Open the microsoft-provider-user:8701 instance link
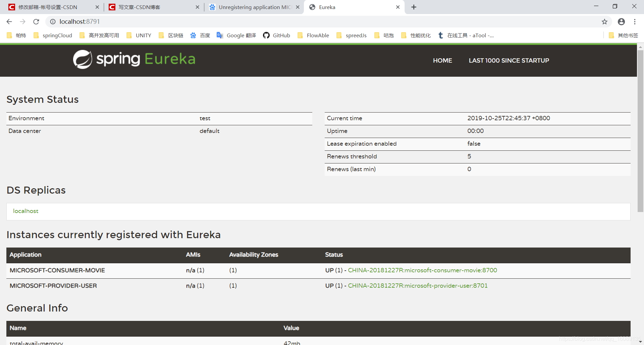 point(418,286)
